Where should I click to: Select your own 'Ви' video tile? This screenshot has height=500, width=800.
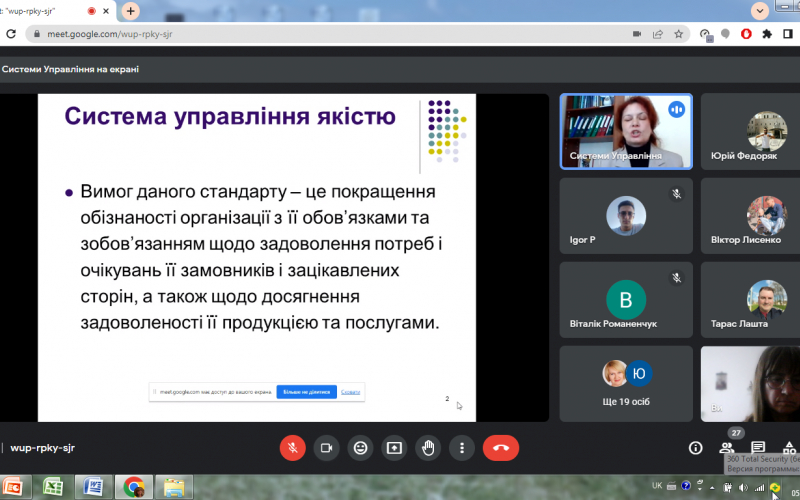[x=751, y=384]
